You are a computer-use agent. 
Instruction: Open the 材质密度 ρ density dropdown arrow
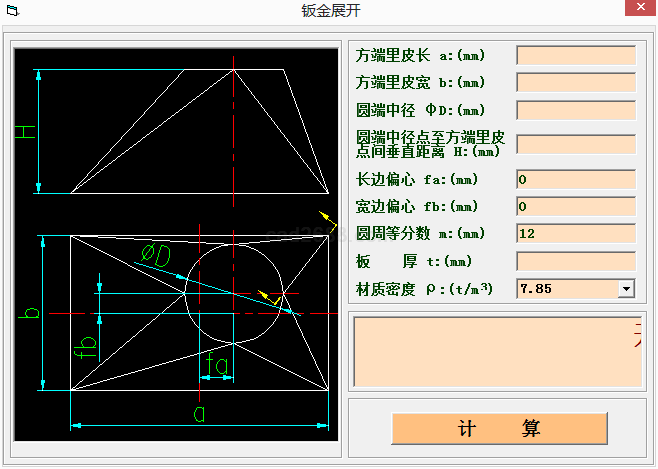tap(626, 288)
